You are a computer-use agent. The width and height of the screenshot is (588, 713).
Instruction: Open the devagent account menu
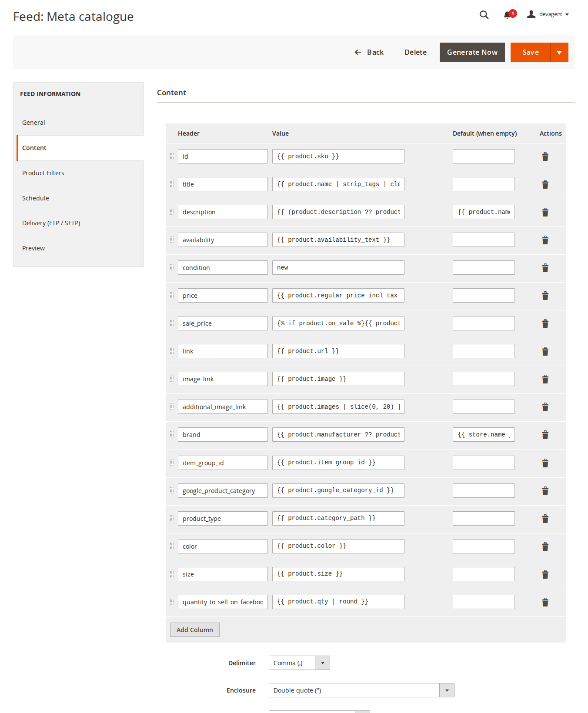pos(548,14)
